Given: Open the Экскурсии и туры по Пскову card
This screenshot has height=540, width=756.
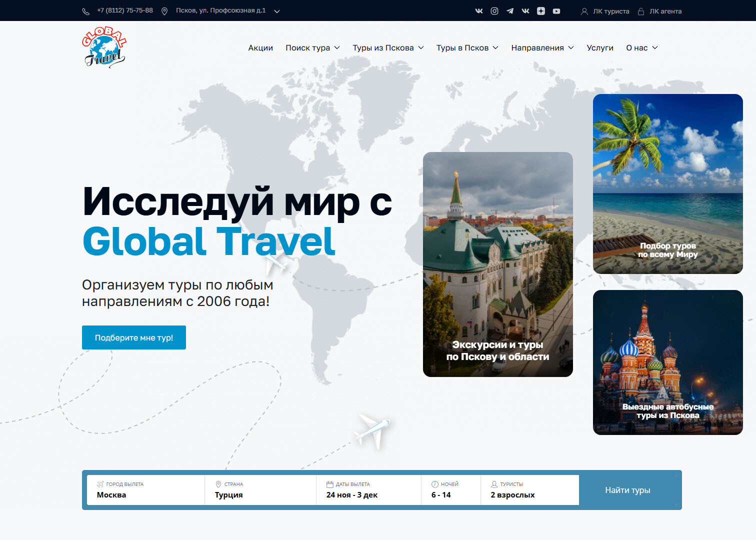Looking at the screenshot, I should coord(497,264).
